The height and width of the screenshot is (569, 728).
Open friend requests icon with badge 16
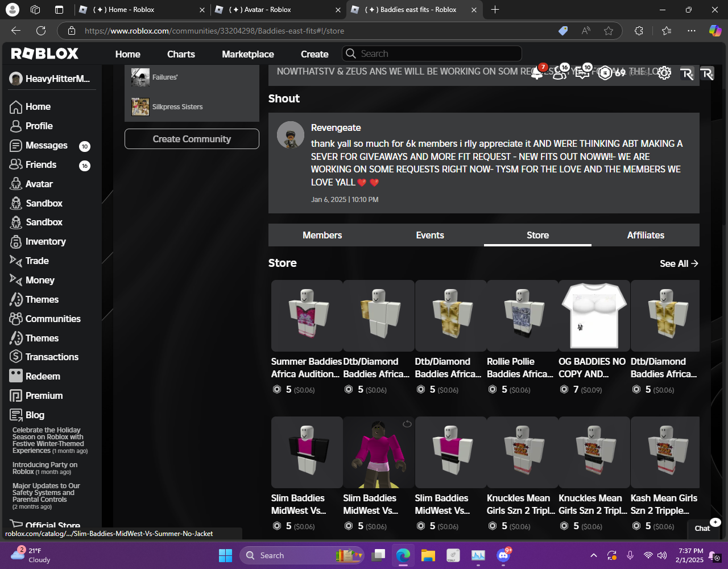(x=560, y=73)
